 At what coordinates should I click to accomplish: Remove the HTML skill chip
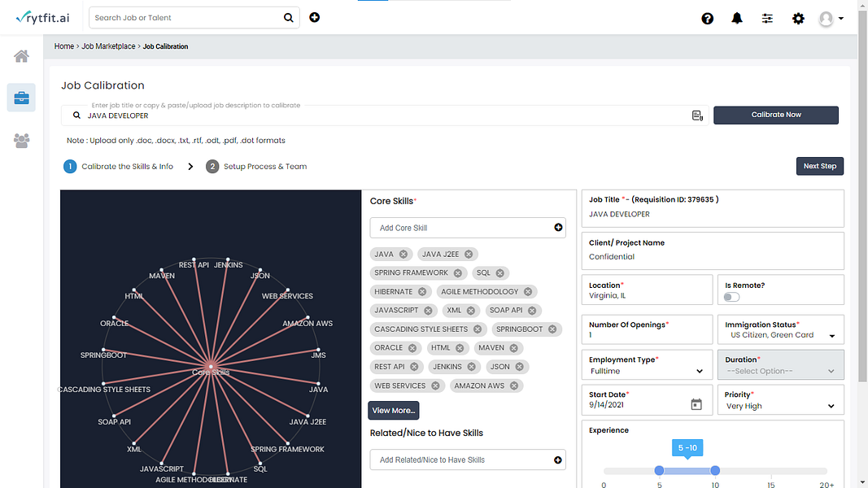460,349
